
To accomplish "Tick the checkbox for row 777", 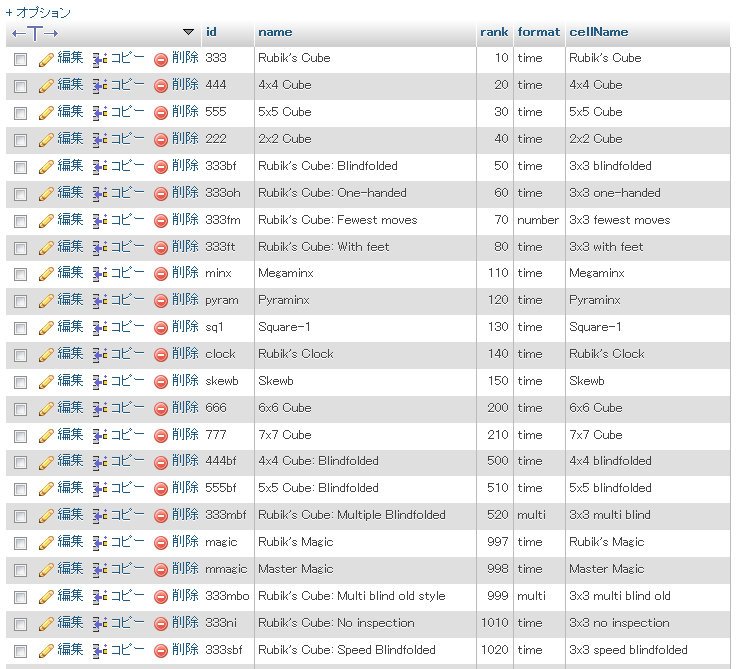I will (20, 436).
